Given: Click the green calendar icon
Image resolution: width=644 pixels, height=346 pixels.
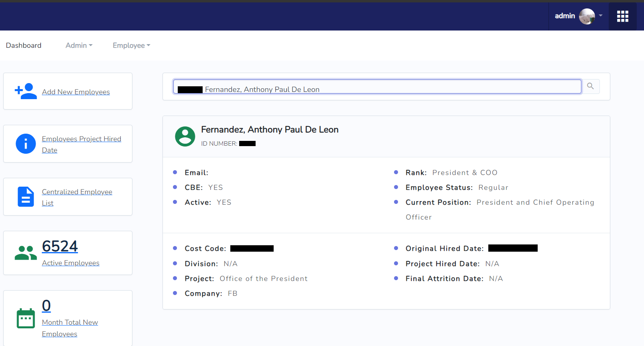Looking at the screenshot, I should 26,318.
